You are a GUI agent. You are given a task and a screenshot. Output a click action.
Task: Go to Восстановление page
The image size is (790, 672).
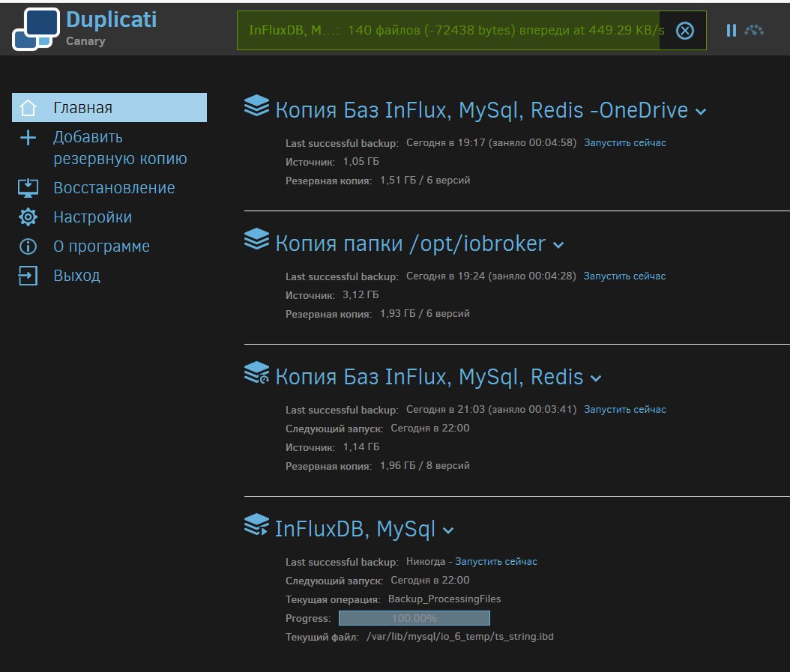[114, 188]
